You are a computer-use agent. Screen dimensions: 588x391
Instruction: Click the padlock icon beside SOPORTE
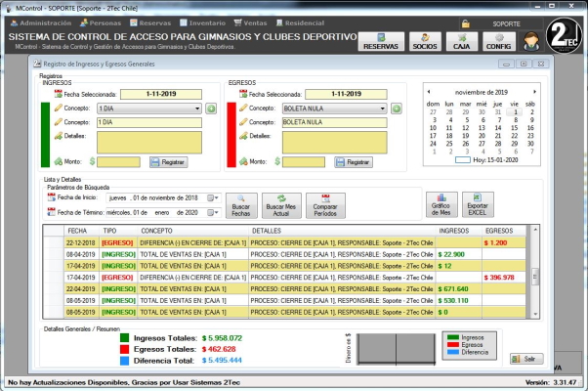point(465,23)
